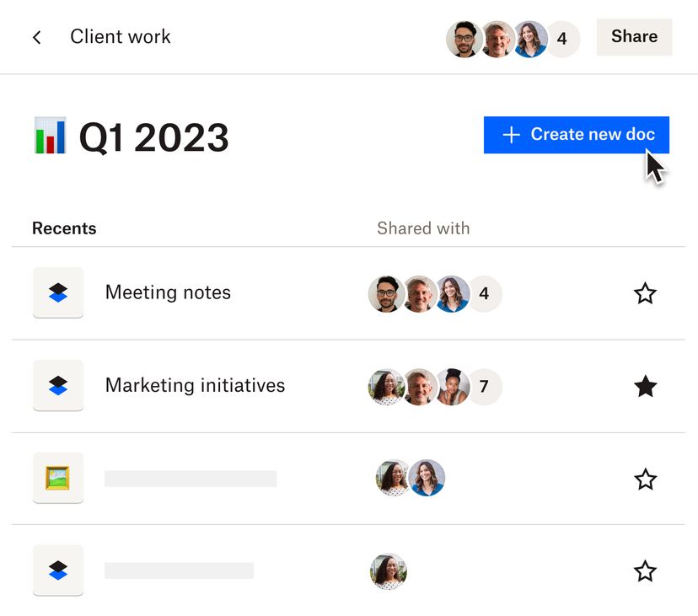698x616 pixels.
Task: Open the image file icon in the third row
Action: (57, 478)
